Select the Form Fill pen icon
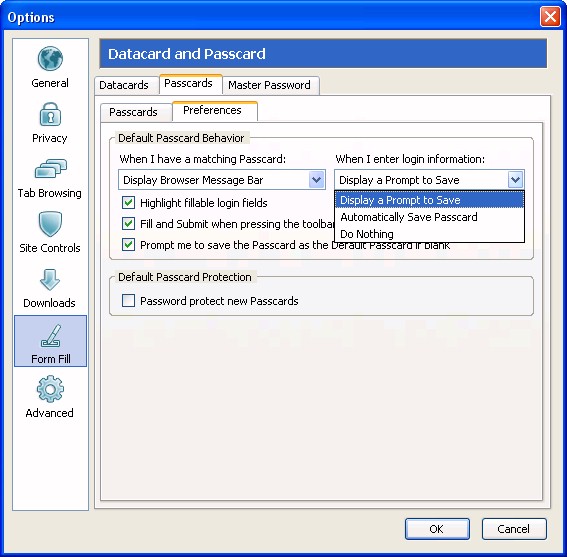This screenshot has width=567, height=557. (x=51, y=336)
